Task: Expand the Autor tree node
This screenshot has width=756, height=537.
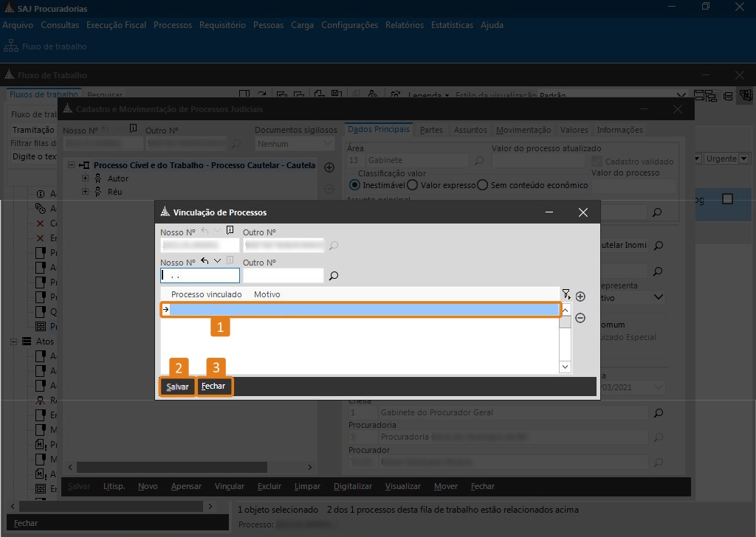Action: 86,179
